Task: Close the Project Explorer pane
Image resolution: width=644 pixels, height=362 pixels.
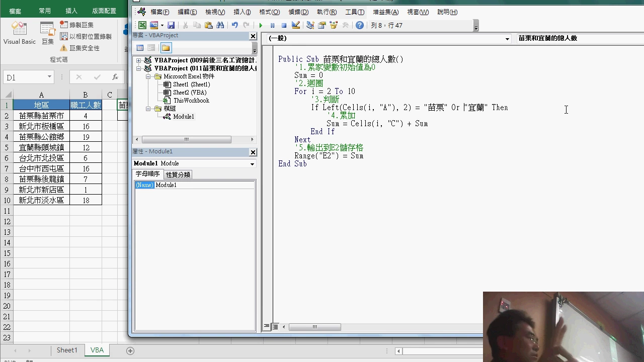Action: pyautogui.click(x=253, y=36)
